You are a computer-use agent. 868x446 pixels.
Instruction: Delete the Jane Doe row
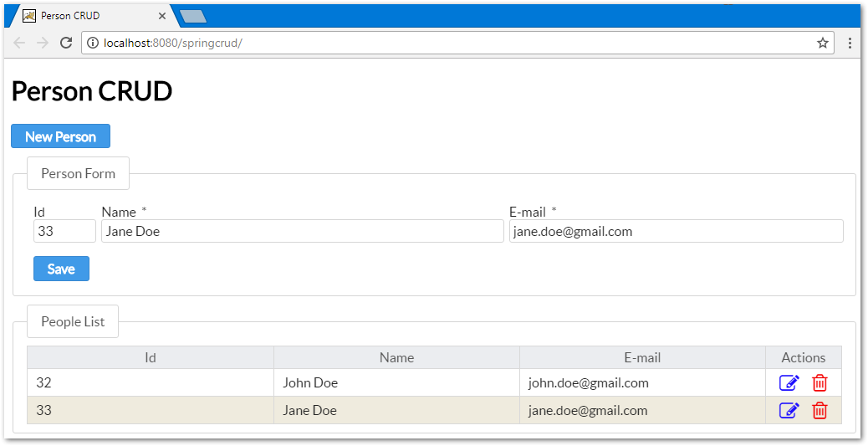(x=819, y=411)
